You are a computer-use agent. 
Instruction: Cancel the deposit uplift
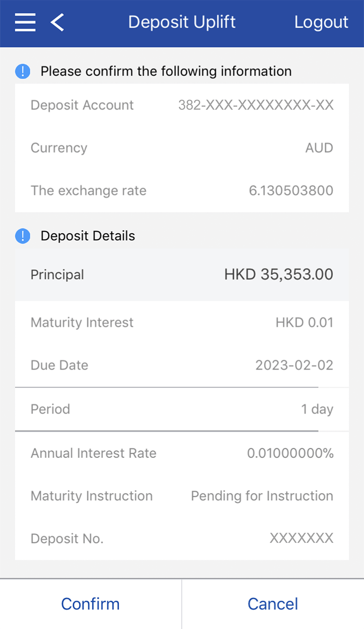[273, 604]
